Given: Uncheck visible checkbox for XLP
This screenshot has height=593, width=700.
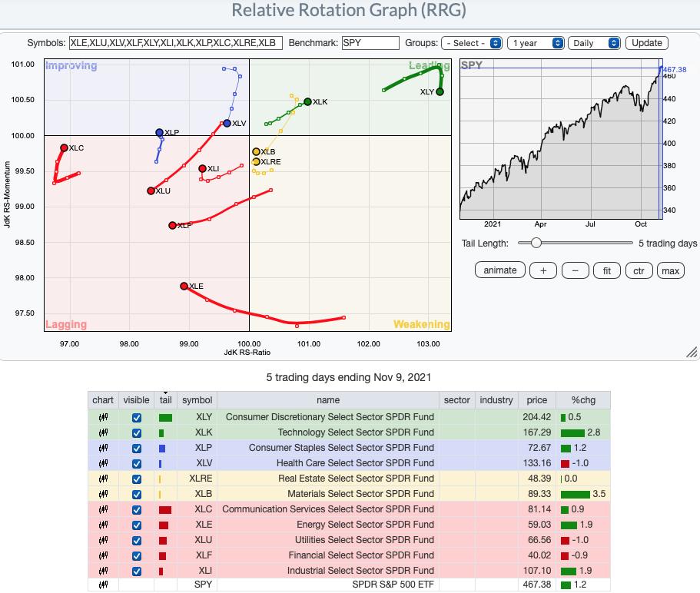Looking at the screenshot, I should [x=137, y=449].
